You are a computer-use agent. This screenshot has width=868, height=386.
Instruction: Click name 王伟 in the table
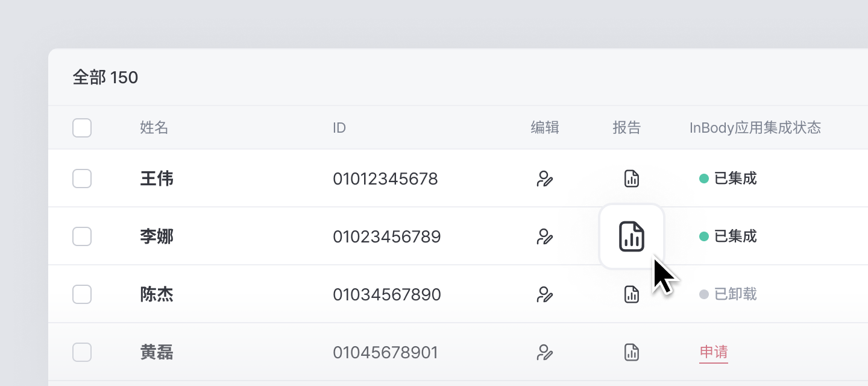[157, 179]
